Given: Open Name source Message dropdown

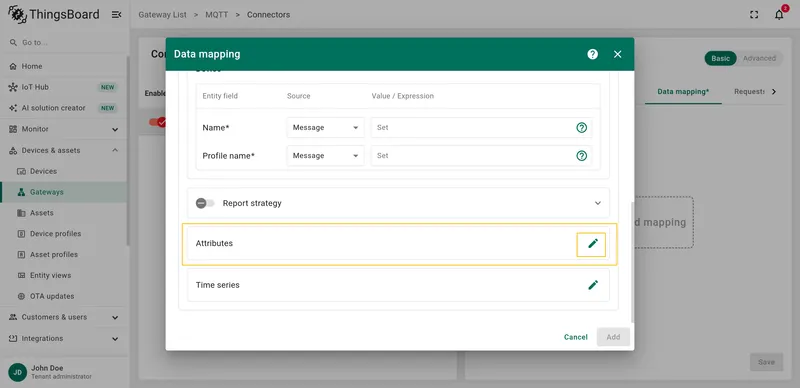Looking at the screenshot, I should (326, 128).
